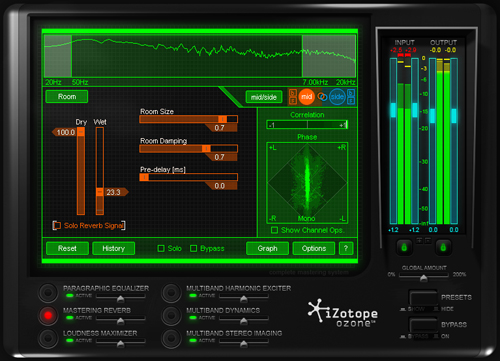Toggle the output gain link lock icon
500x361 pixels.
443,247
